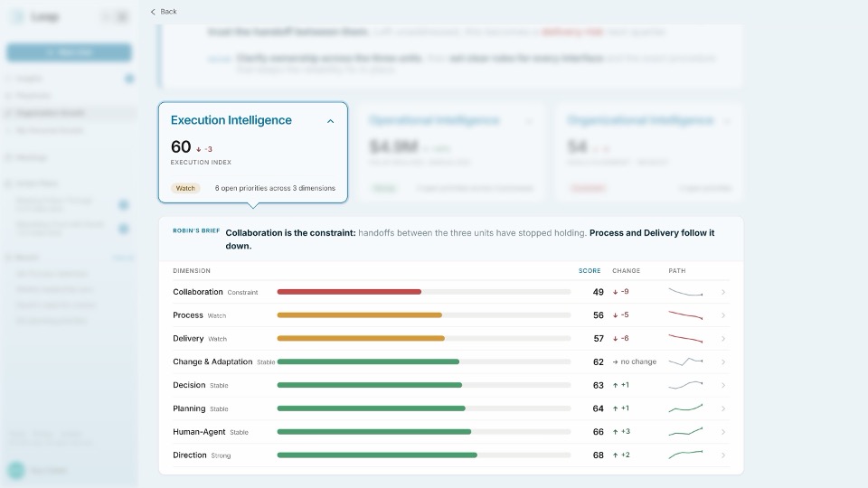Select the Direction dimension name
This screenshot has width=868, height=488.
[189, 455]
